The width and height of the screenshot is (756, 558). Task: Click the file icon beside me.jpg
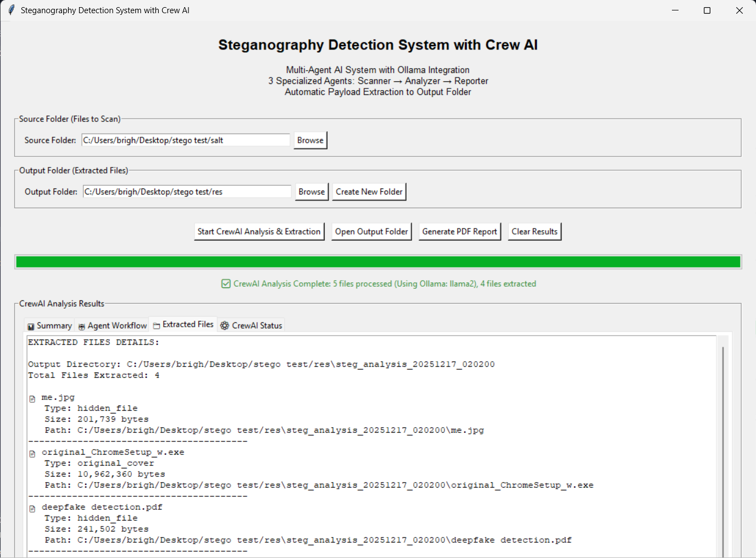tap(32, 399)
